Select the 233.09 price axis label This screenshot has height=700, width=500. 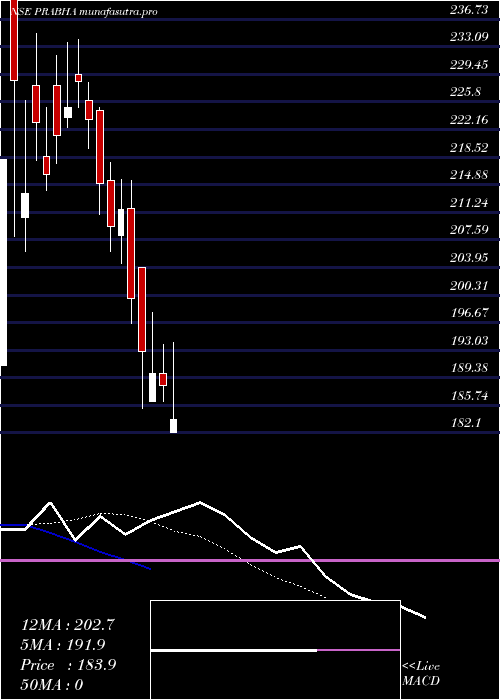468,38
